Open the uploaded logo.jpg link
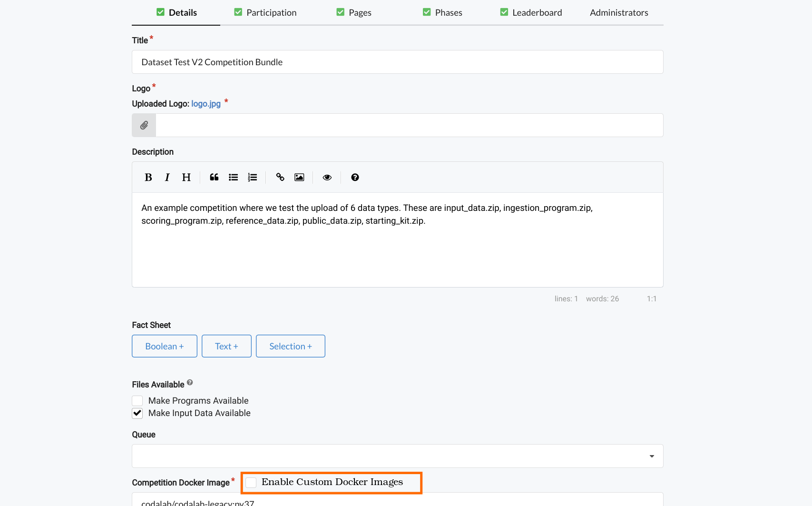Viewport: 812px width, 506px height. tap(205, 103)
